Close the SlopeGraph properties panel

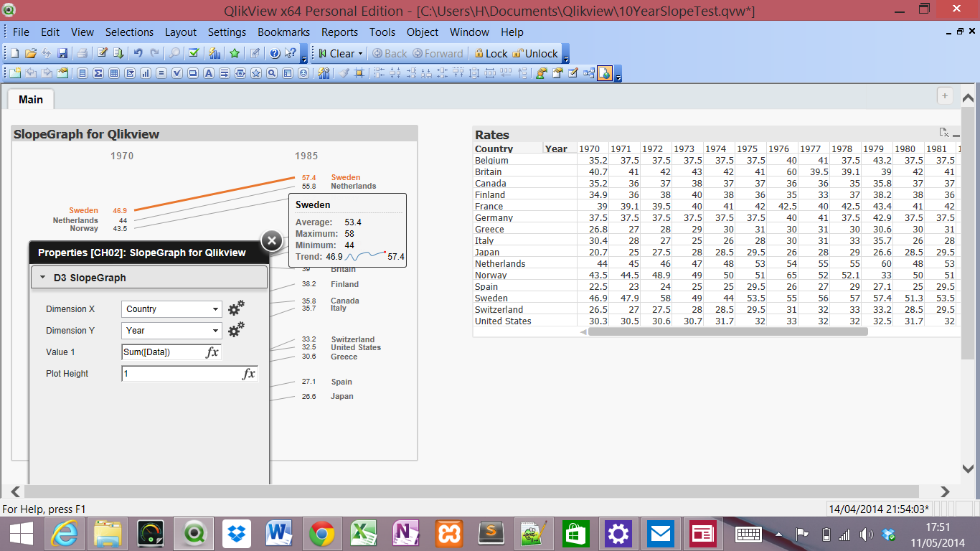coord(271,240)
